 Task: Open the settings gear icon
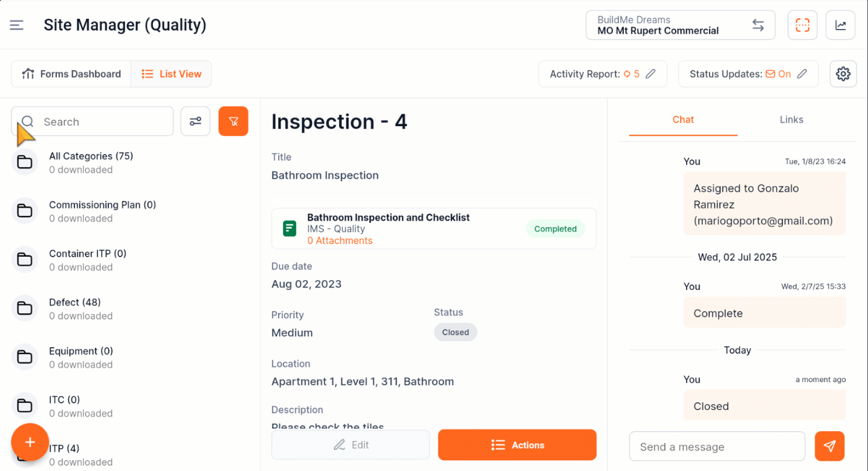[843, 74]
